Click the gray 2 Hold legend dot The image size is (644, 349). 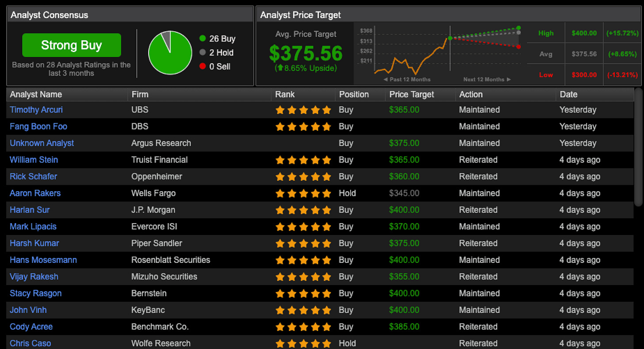point(203,52)
